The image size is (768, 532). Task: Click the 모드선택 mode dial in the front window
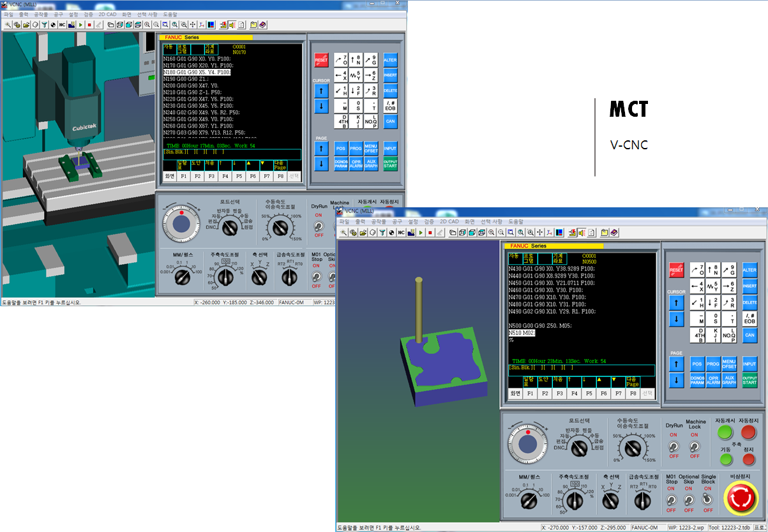pos(579,448)
